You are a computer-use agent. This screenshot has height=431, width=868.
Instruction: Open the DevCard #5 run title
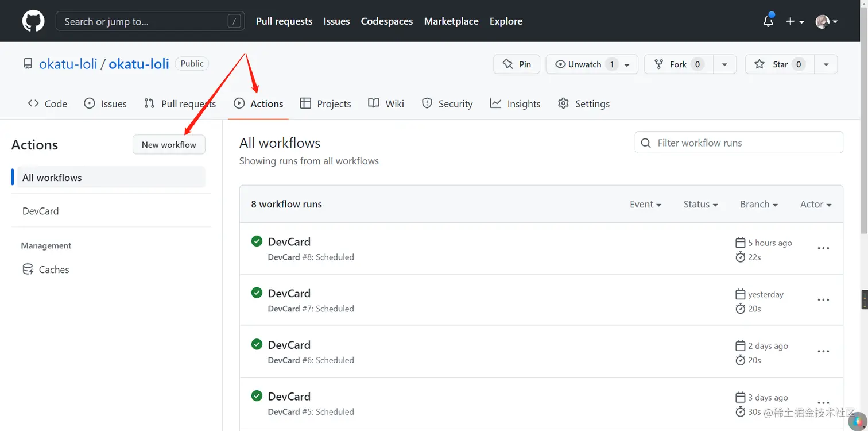tap(289, 397)
